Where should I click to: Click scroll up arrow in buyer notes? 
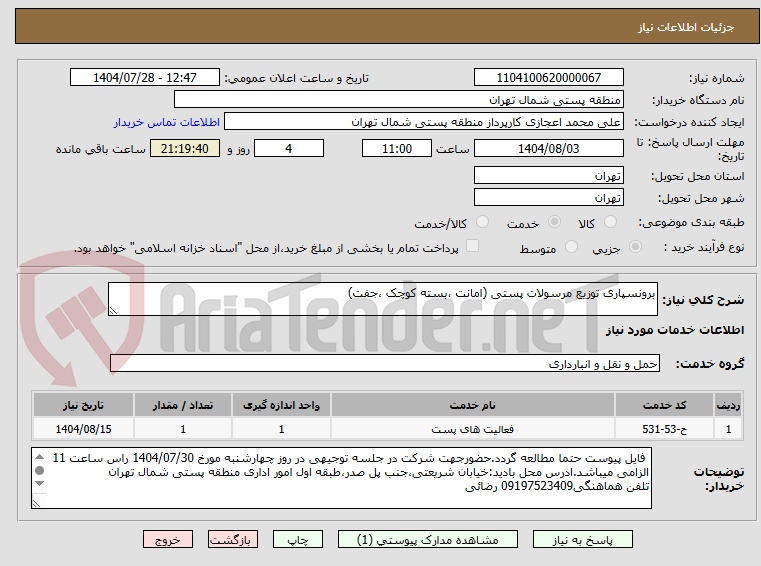[x=40, y=457]
